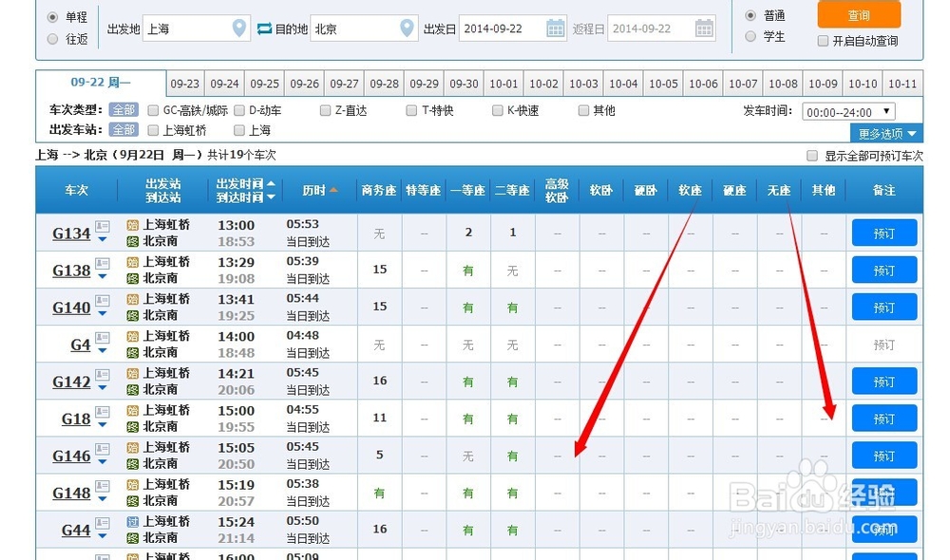Expand G146 details with blue arrow
Image resolution: width=950 pixels, height=560 pixels.
click(103, 462)
